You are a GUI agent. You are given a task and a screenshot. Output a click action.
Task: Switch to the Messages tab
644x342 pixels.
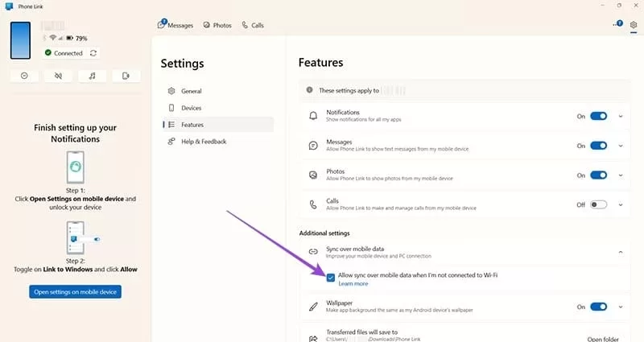[175, 26]
